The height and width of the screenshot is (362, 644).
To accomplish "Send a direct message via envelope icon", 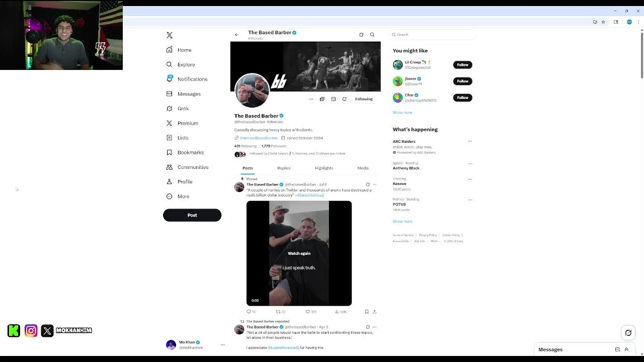I will pyautogui.click(x=333, y=99).
